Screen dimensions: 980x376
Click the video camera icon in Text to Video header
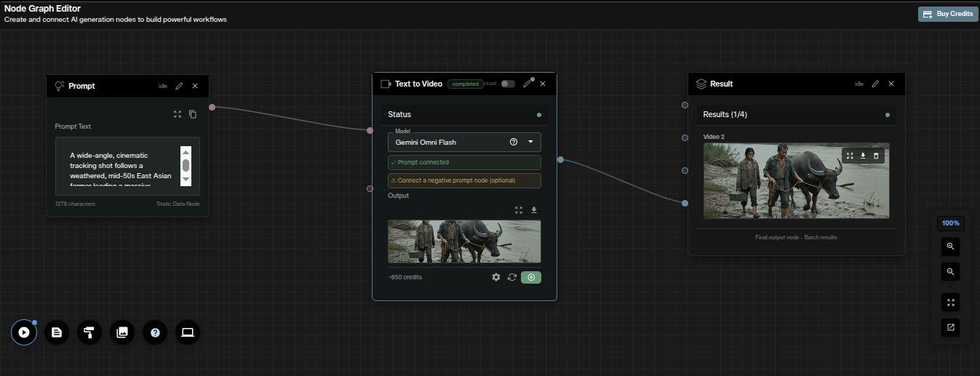386,84
